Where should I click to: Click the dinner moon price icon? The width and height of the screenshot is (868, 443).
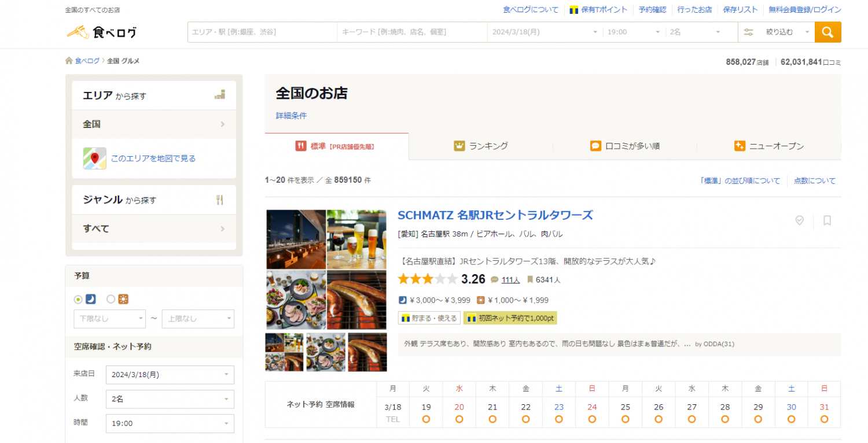click(x=403, y=300)
